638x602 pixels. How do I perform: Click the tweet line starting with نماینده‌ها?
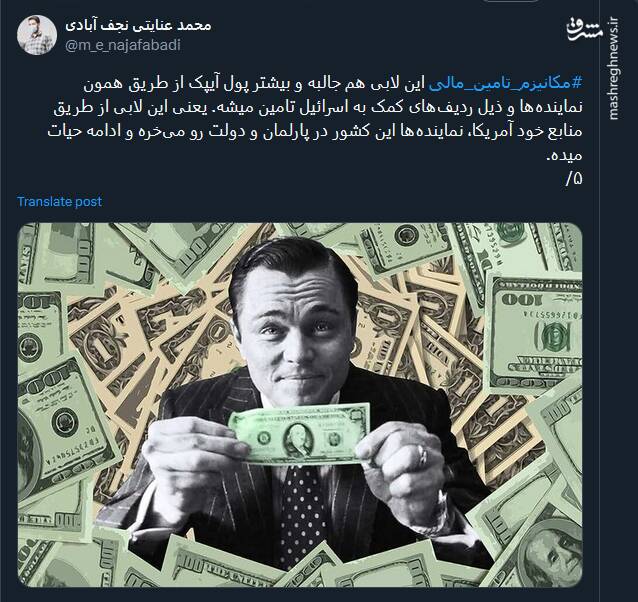[318, 107]
